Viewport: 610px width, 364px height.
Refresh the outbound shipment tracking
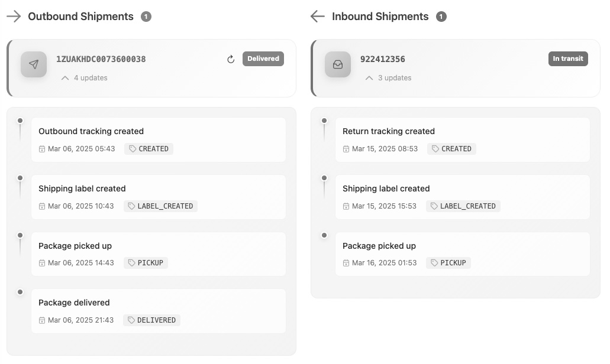pyautogui.click(x=231, y=59)
